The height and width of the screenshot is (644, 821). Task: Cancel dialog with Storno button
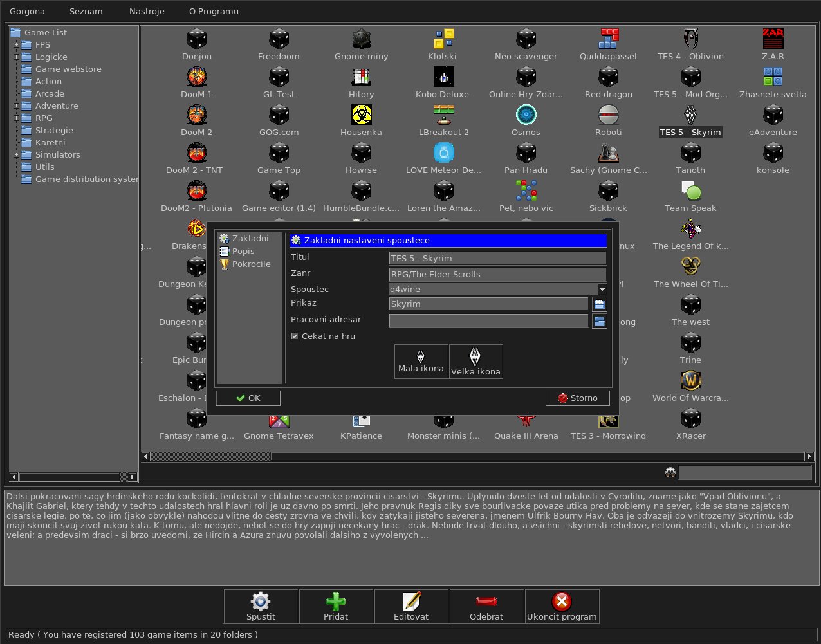pos(578,398)
